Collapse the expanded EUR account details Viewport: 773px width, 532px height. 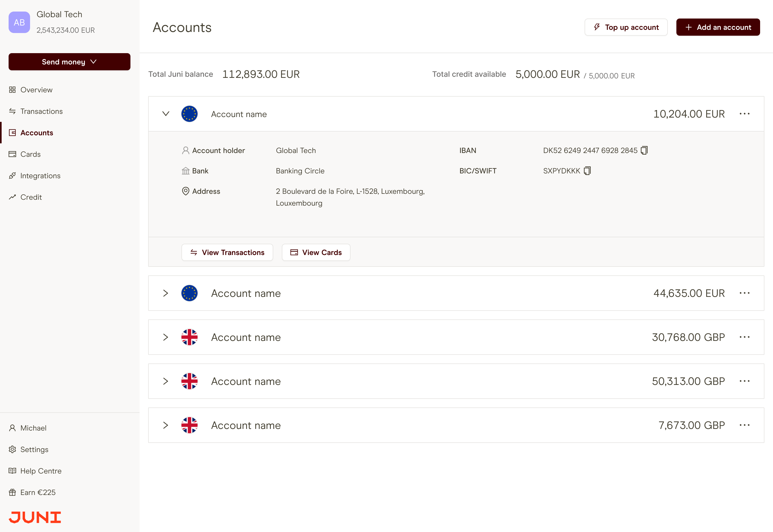[166, 114]
